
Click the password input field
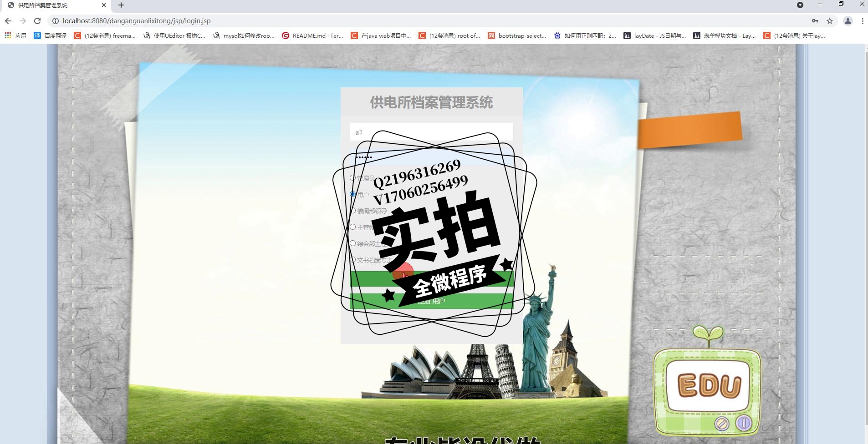coord(432,157)
